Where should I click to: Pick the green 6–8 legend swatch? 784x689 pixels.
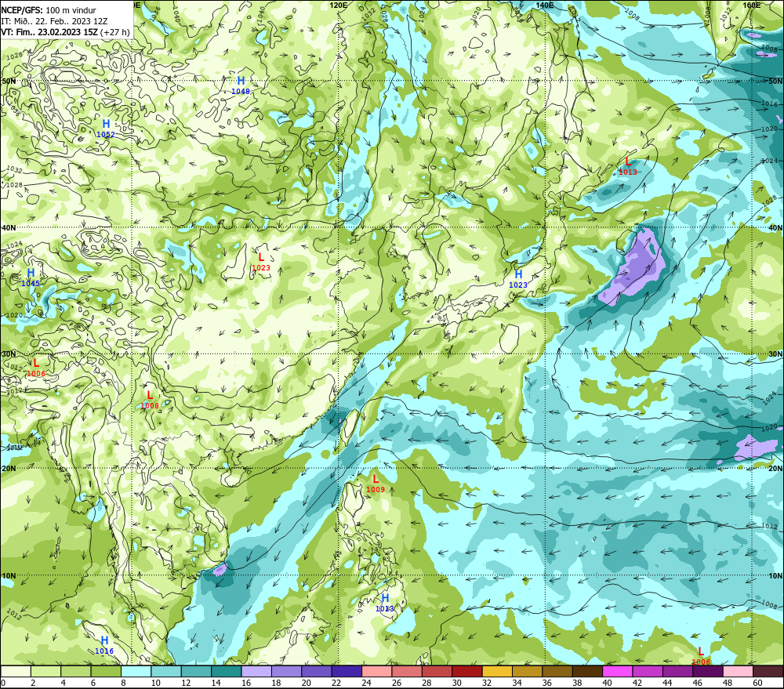106,671
